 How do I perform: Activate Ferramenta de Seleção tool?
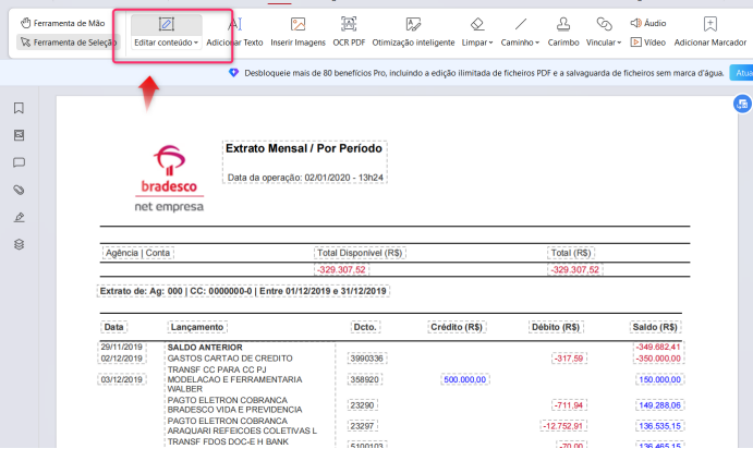click(68, 42)
